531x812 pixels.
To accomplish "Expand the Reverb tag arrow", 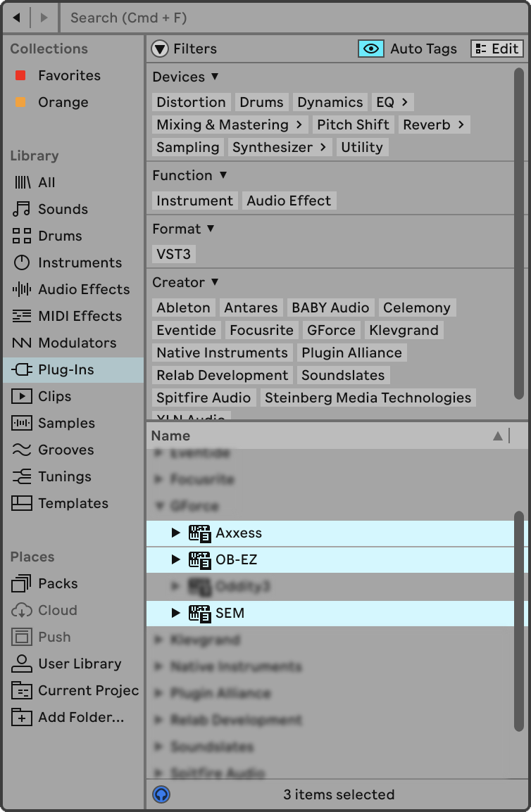I will pos(461,125).
